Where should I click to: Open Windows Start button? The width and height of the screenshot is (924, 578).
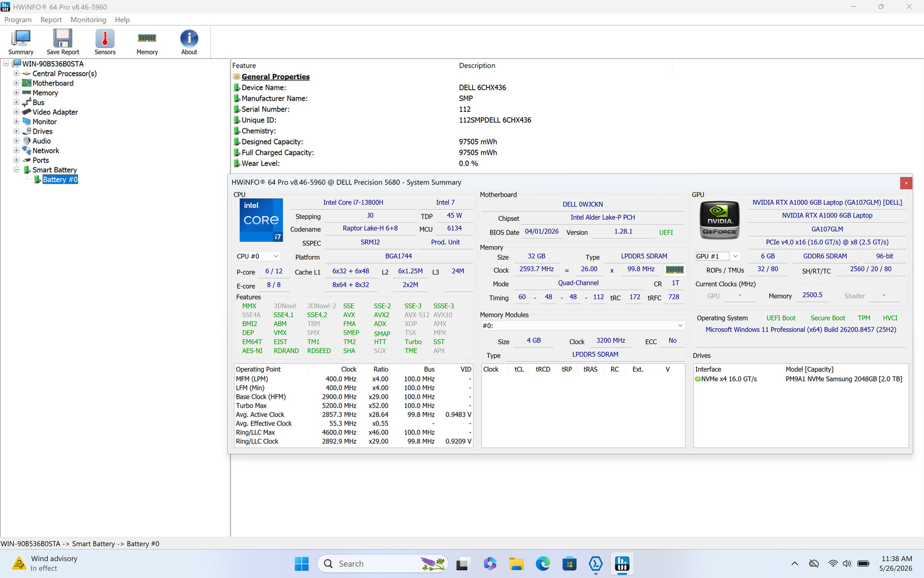coord(301,564)
